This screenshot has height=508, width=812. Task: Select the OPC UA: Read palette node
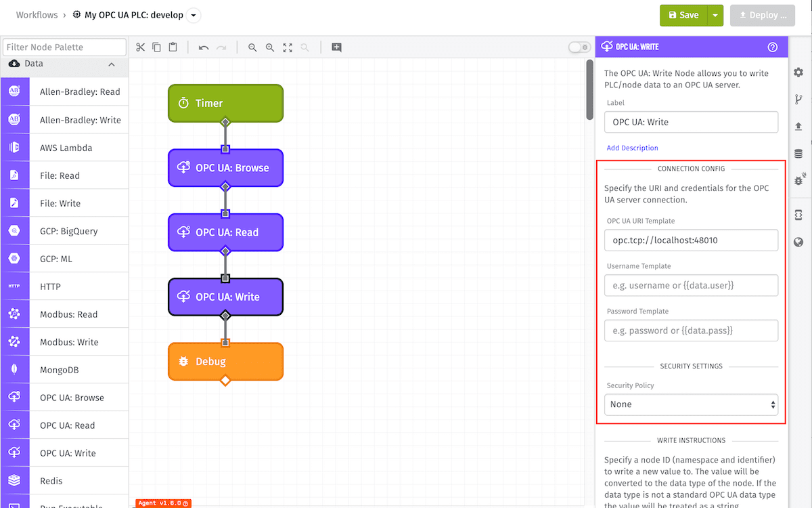[x=64, y=425]
